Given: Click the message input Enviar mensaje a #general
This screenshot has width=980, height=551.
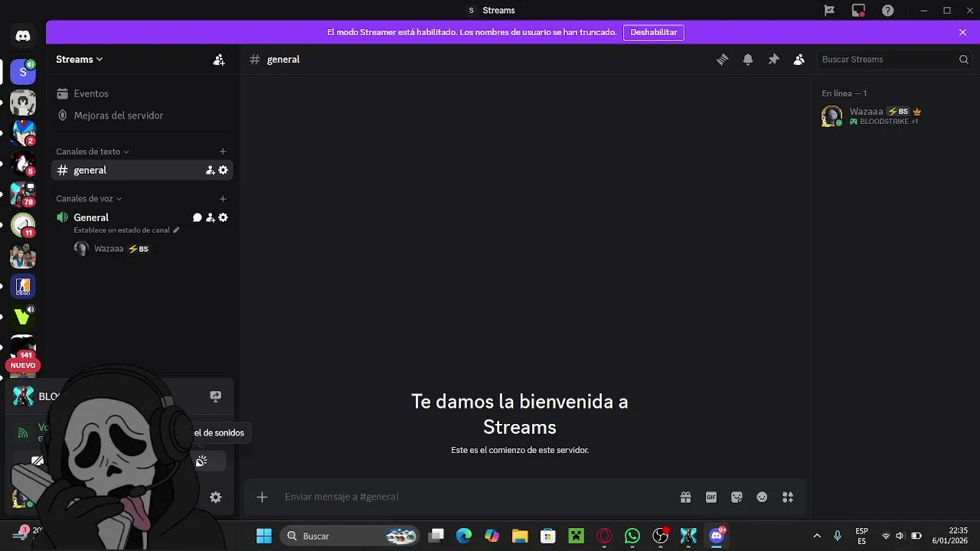Looking at the screenshot, I should [475, 497].
